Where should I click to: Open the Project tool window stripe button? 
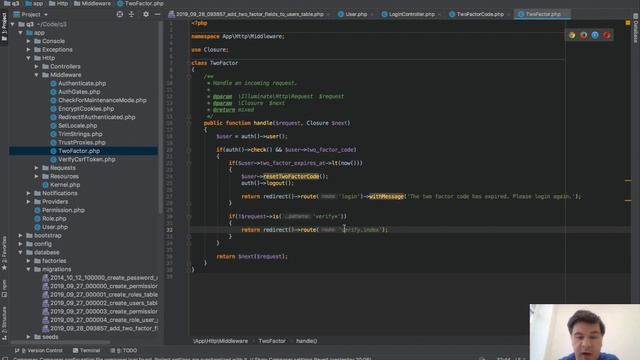pyautogui.click(x=4, y=27)
